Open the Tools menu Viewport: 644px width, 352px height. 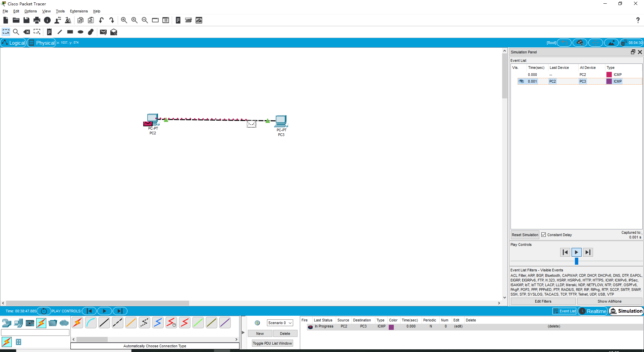[60, 11]
